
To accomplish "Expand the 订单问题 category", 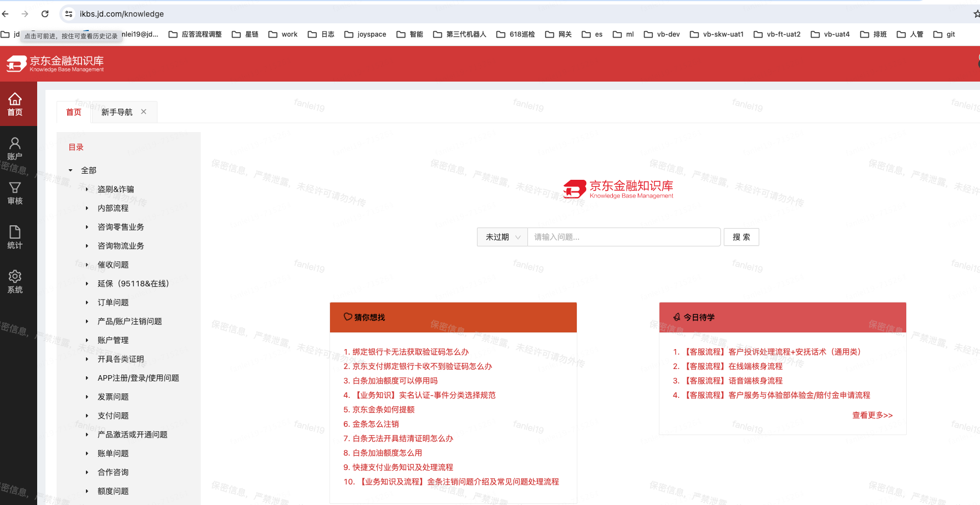I will point(87,302).
